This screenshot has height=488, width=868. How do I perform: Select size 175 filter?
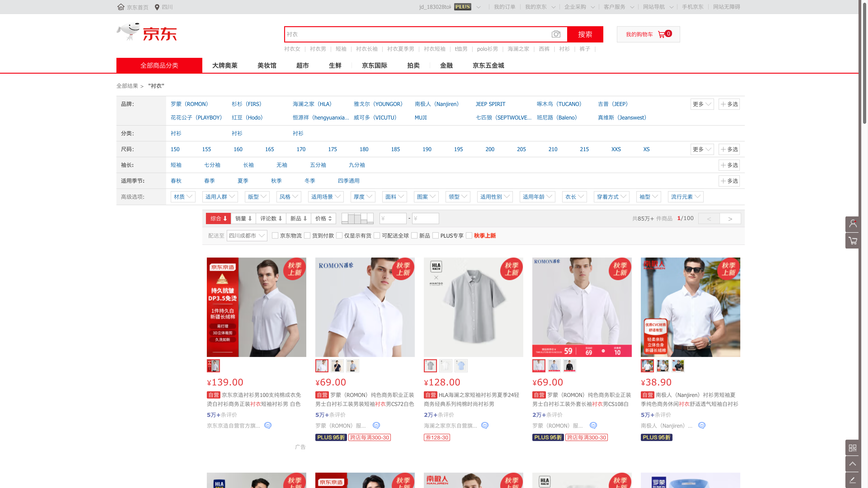tap(333, 149)
